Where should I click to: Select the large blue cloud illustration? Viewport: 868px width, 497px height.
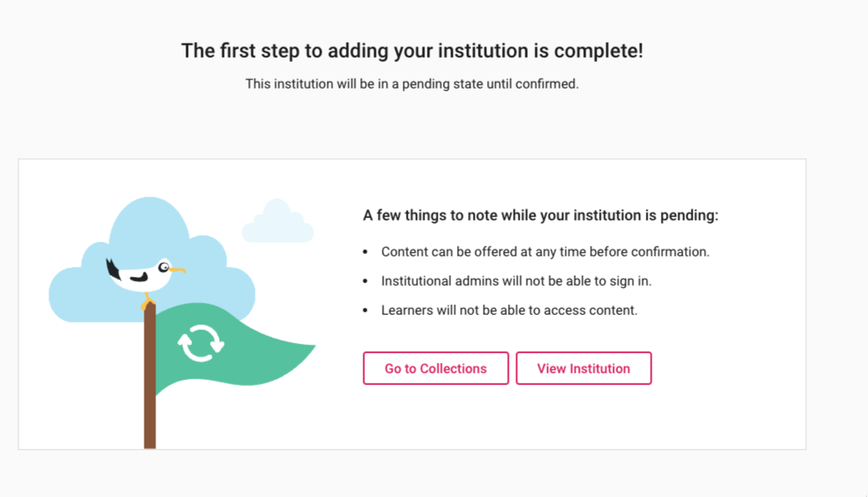(150, 230)
